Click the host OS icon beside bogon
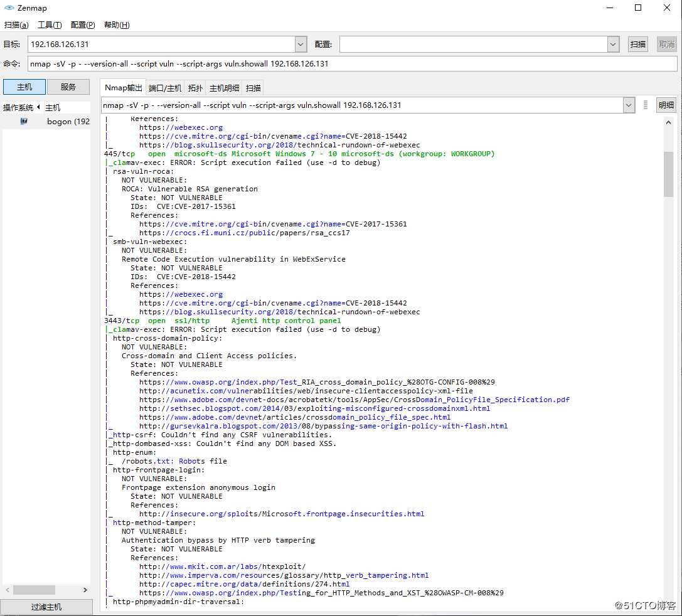The height and width of the screenshot is (616, 682). (x=24, y=121)
